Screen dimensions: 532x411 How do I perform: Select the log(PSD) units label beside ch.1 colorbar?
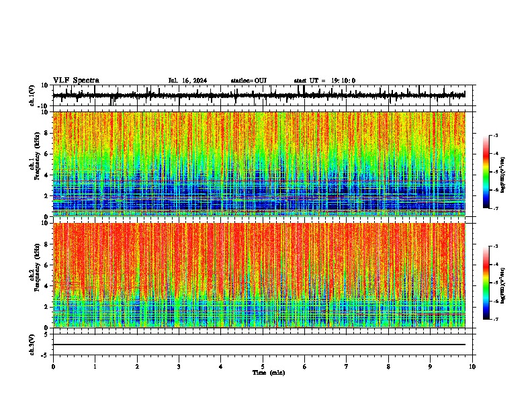pos(503,175)
